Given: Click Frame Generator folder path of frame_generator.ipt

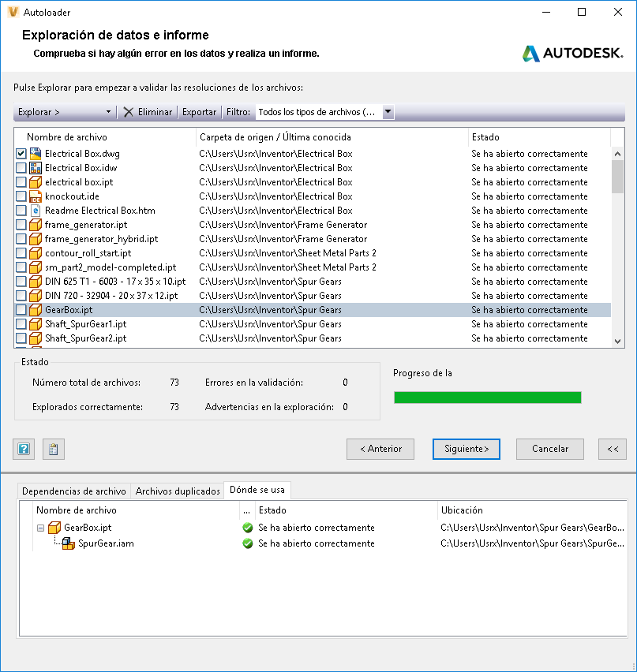Looking at the screenshot, I should point(283,225).
